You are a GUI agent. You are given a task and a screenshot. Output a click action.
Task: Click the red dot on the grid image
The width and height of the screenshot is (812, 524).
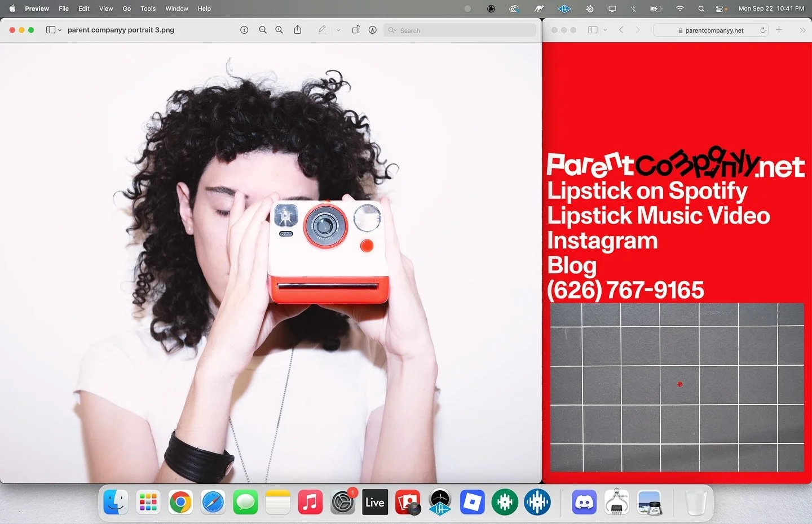point(679,384)
